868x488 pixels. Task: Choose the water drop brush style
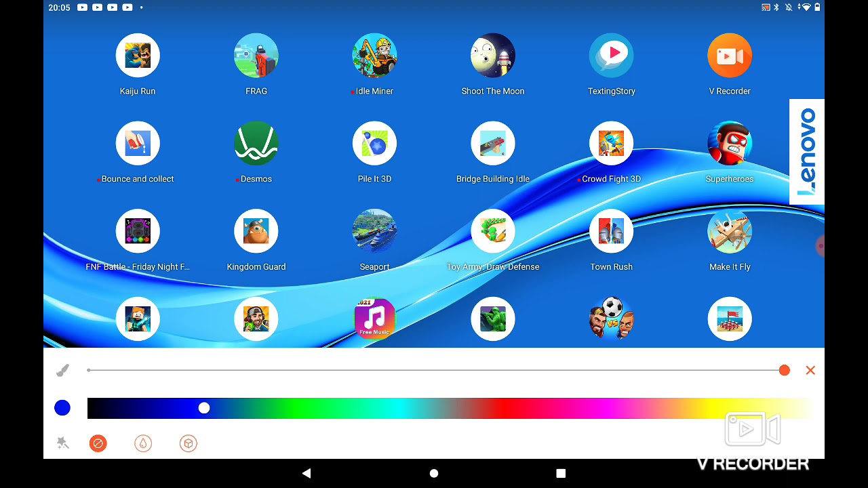(143, 443)
